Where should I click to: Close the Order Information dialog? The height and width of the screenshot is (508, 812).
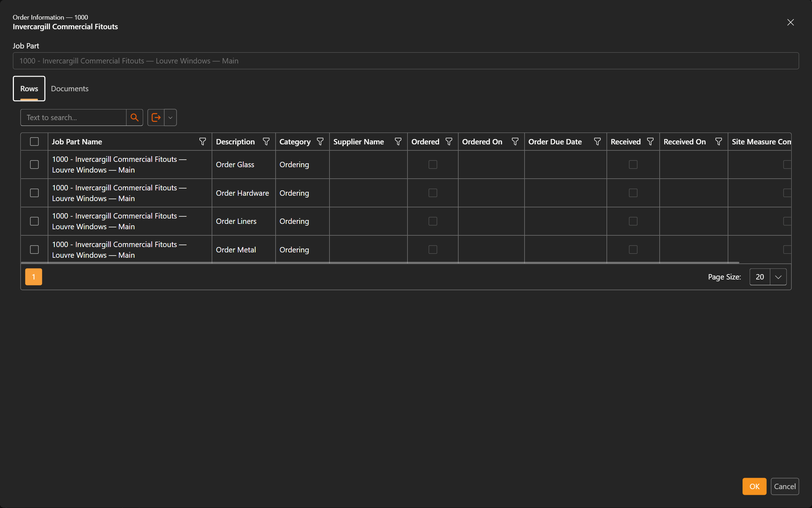coord(791,22)
